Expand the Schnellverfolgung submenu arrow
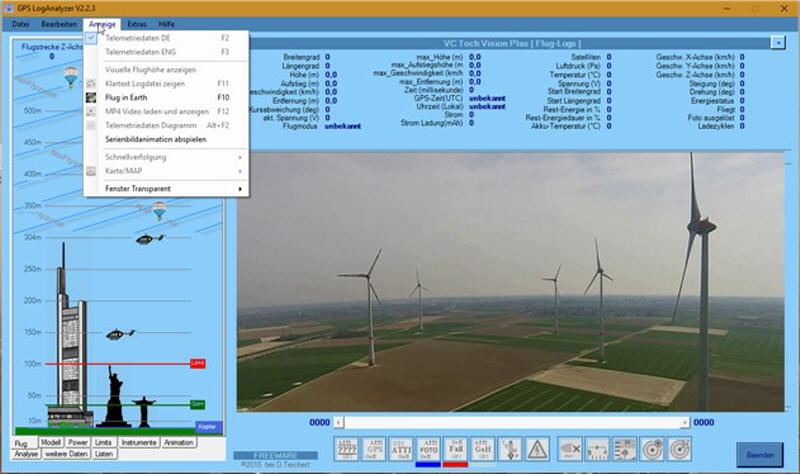This screenshot has width=800, height=474. click(240, 157)
